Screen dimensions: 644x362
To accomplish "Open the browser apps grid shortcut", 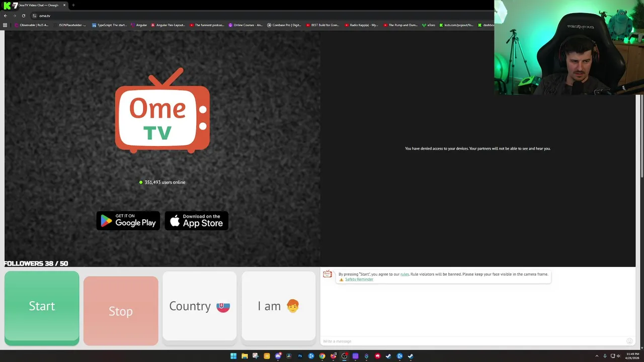I will [x=6, y=25].
